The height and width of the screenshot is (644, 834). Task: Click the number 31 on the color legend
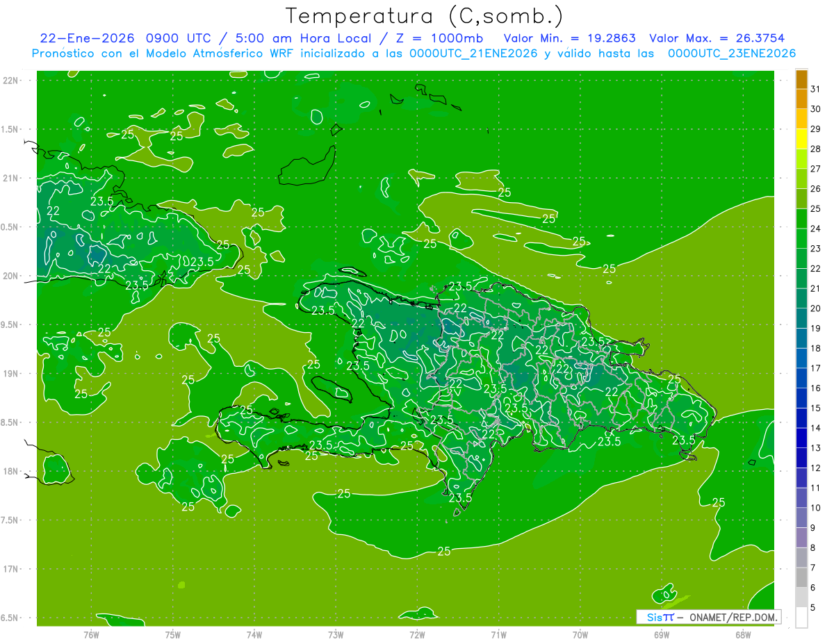(x=816, y=89)
